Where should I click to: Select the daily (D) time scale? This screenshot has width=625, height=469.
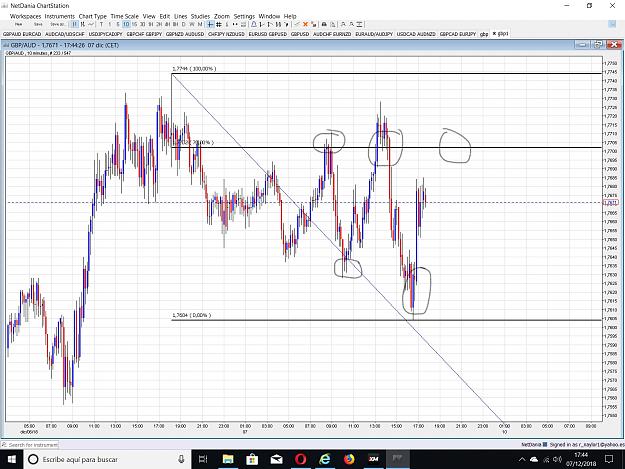(183, 24)
